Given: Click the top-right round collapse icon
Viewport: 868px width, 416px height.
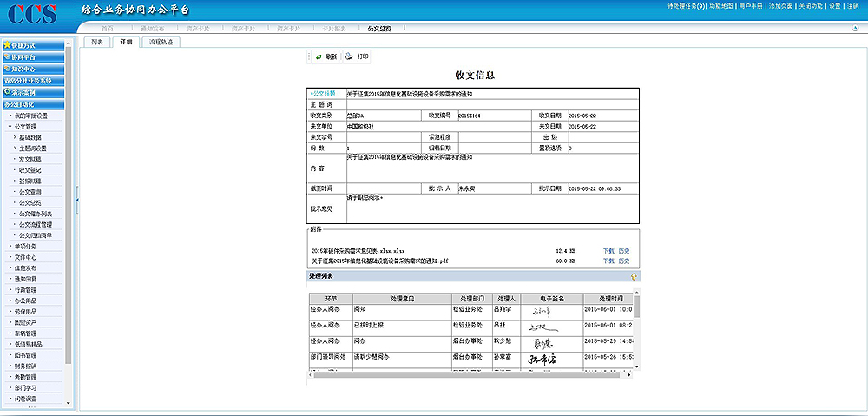Looking at the screenshot, I should pyautogui.click(x=855, y=28).
